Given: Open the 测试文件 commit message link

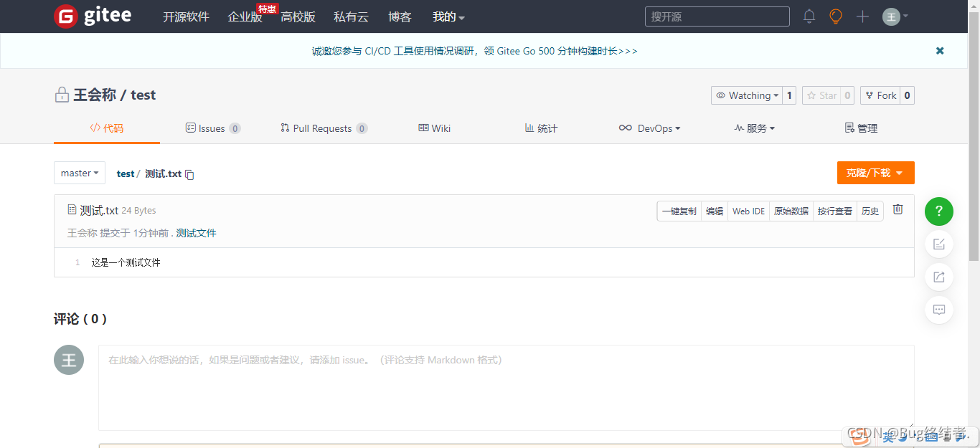Looking at the screenshot, I should tap(196, 233).
